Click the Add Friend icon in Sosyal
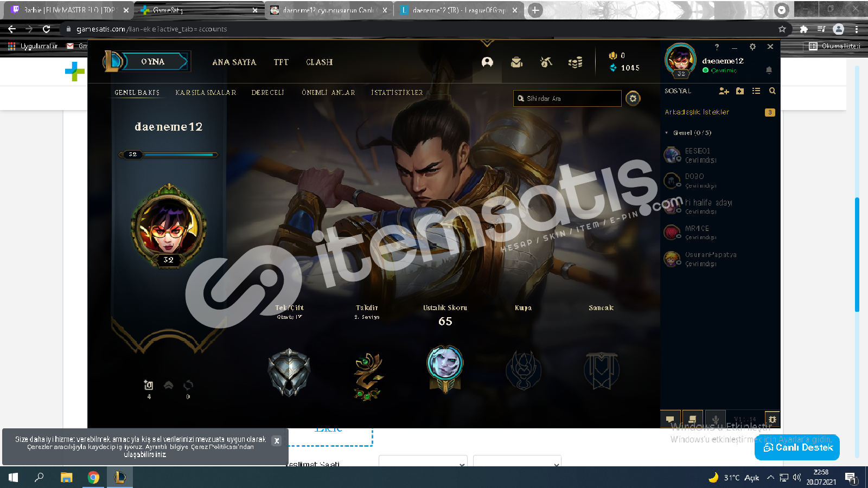Image resolution: width=868 pixels, height=488 pixels. click(x=724, y=91)
